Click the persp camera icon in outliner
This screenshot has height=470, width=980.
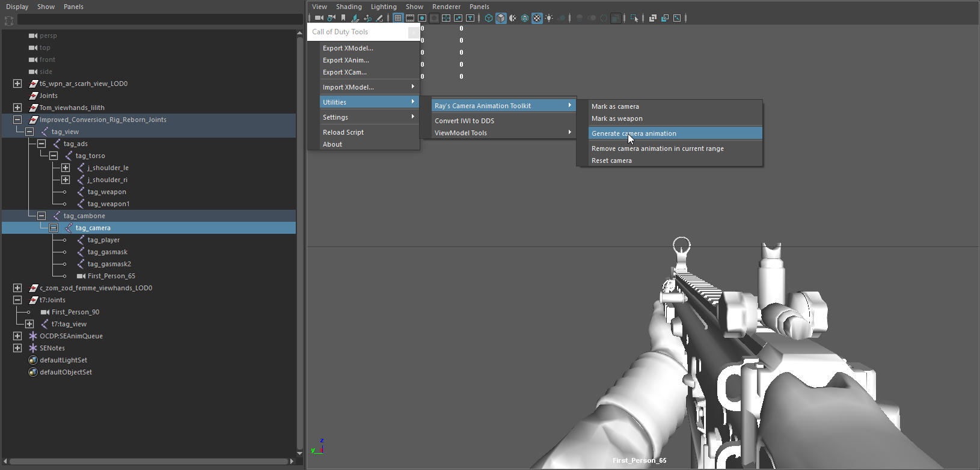coord(33,35)
